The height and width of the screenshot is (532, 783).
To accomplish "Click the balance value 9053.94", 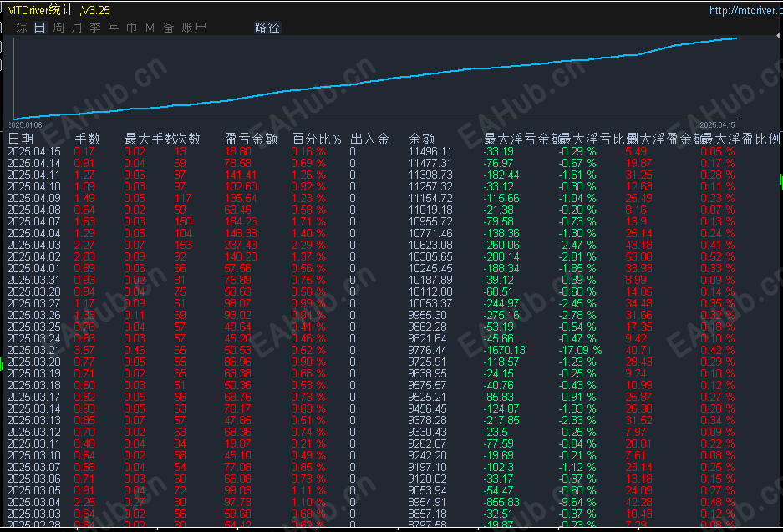I will (x=428, y=490).
